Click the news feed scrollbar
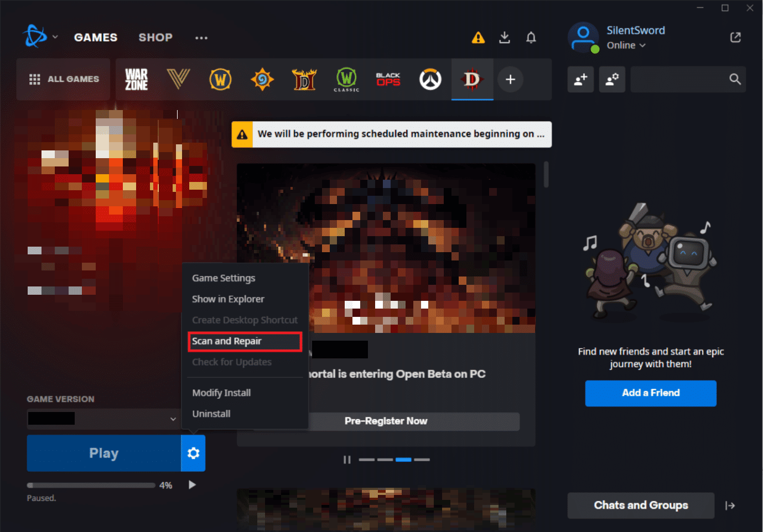This screenshot has width=763, height=532. (546, 175)
